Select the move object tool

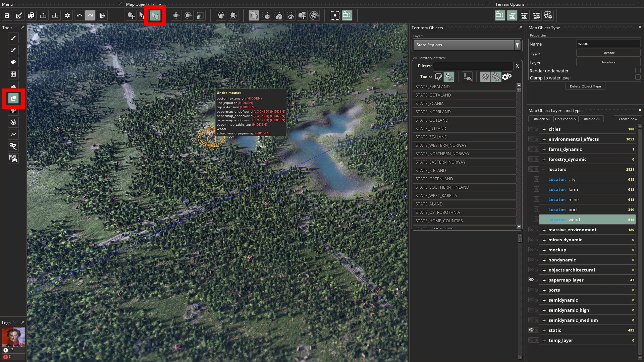pos(176,15)
